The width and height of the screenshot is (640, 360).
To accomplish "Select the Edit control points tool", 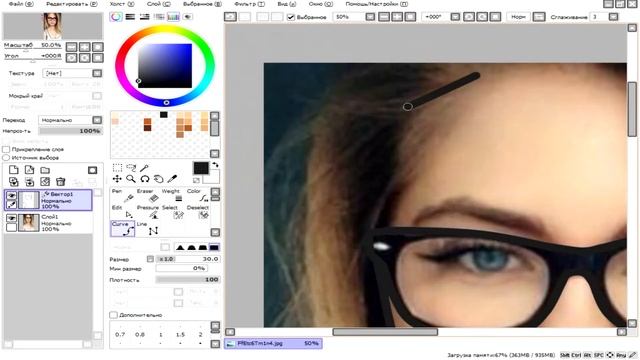I will [122, 212].
